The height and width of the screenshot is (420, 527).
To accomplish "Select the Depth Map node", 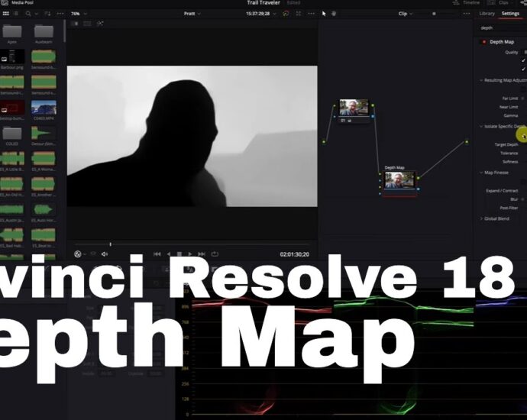I will [x=400, y=180].
